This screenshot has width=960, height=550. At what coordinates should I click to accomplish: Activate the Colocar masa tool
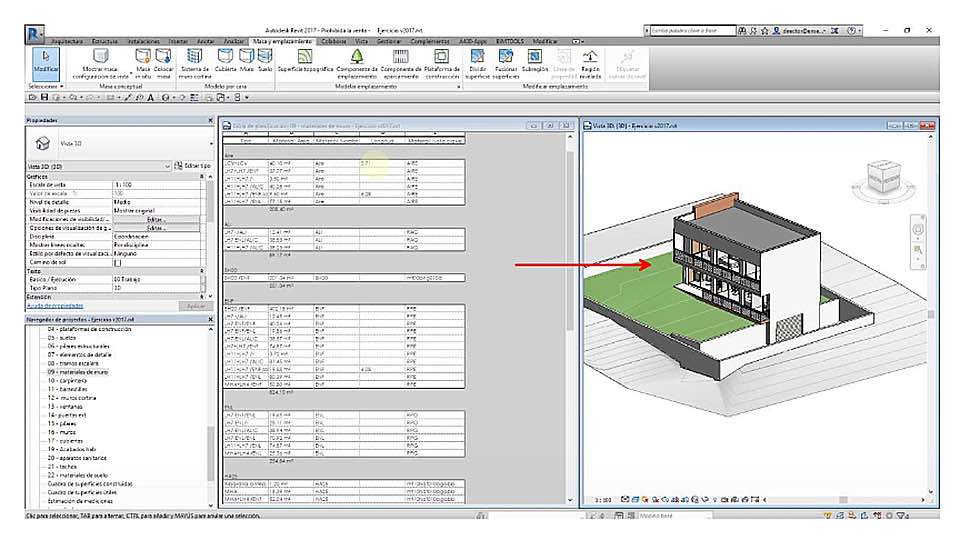(163, 64)
